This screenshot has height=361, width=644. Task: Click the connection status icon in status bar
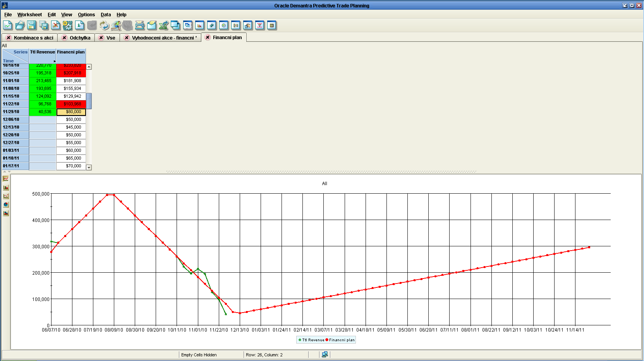[x=325, y=354]
